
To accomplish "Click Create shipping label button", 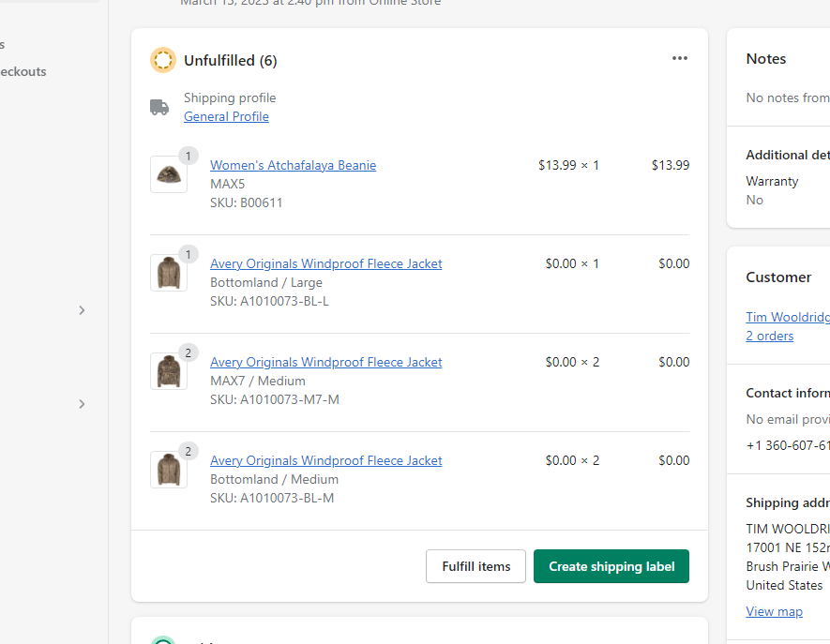I will [611, 566].
